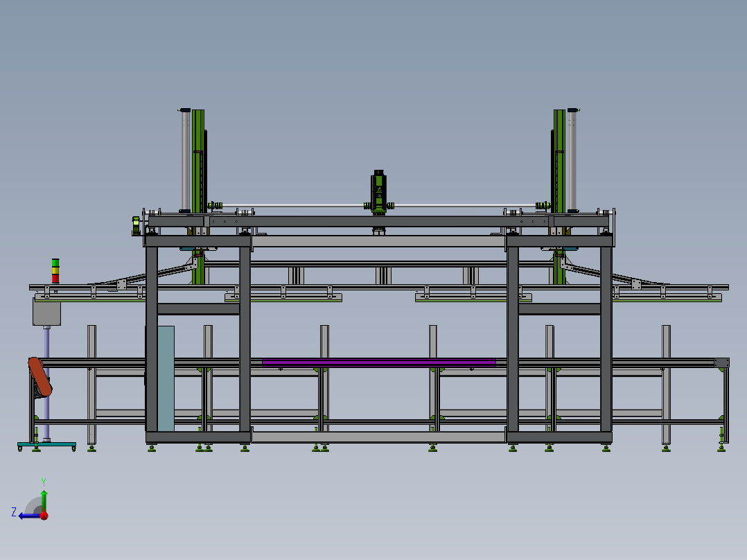Select the red-yellow-green signal tower light
The width and height of the screenshot is (747, 560).
(x=55, y=271)
